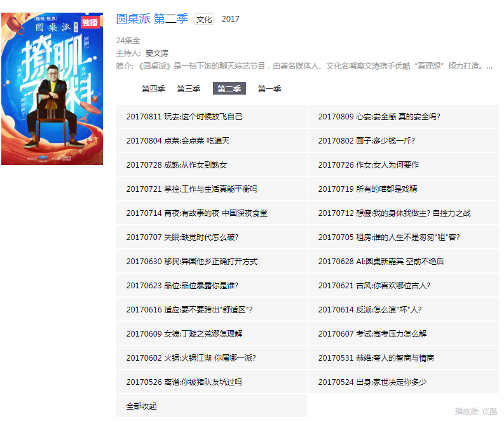Viewport: 504px width, 421px height.
Task: Play episode 20170809 心安:安全感 真的安全吗?
Action: (x=404, y=117)
